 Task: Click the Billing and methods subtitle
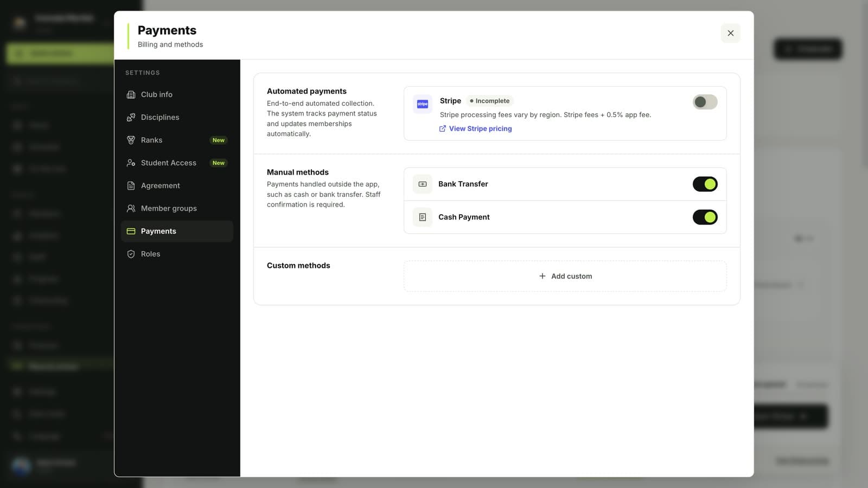click(170, 44)
